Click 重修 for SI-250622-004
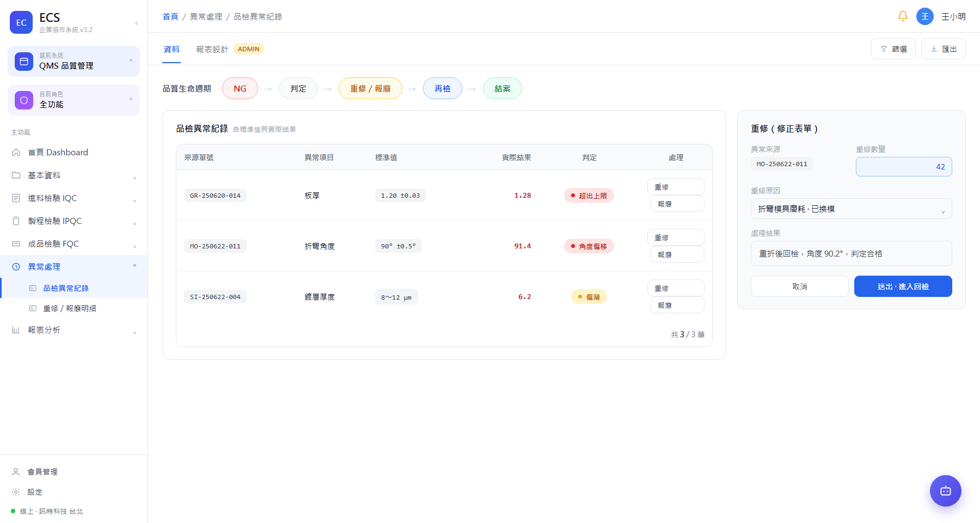Image resolution: width=980 pixels, height=523 pixels. pyautogui.click(x=676, y=288)
